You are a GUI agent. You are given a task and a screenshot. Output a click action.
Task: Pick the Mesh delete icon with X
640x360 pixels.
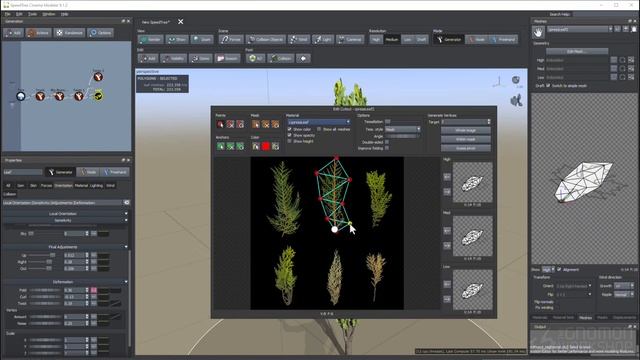(x=265, y=124)
